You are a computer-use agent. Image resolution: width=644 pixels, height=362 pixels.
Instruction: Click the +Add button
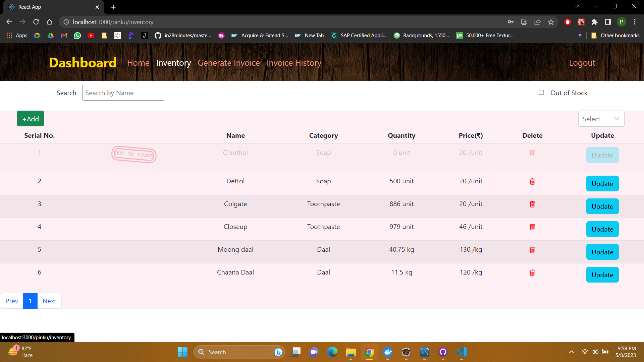(x=30, y=119)
